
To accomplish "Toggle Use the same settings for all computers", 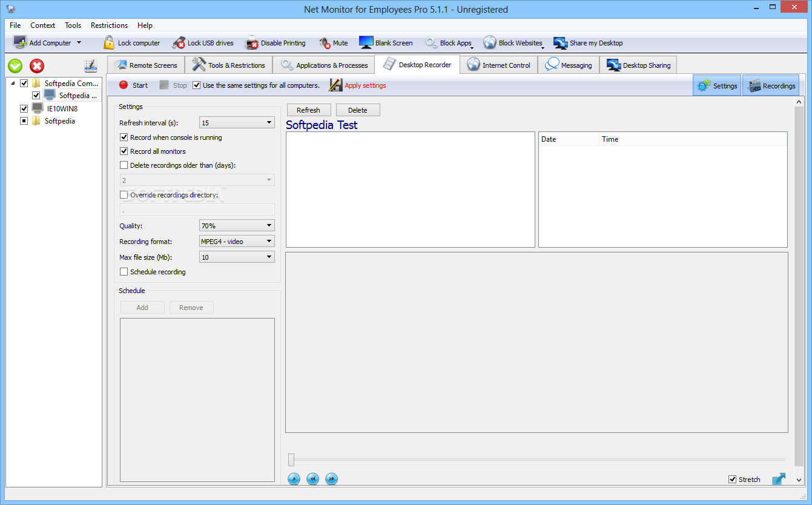I will (x=197, y=85).
